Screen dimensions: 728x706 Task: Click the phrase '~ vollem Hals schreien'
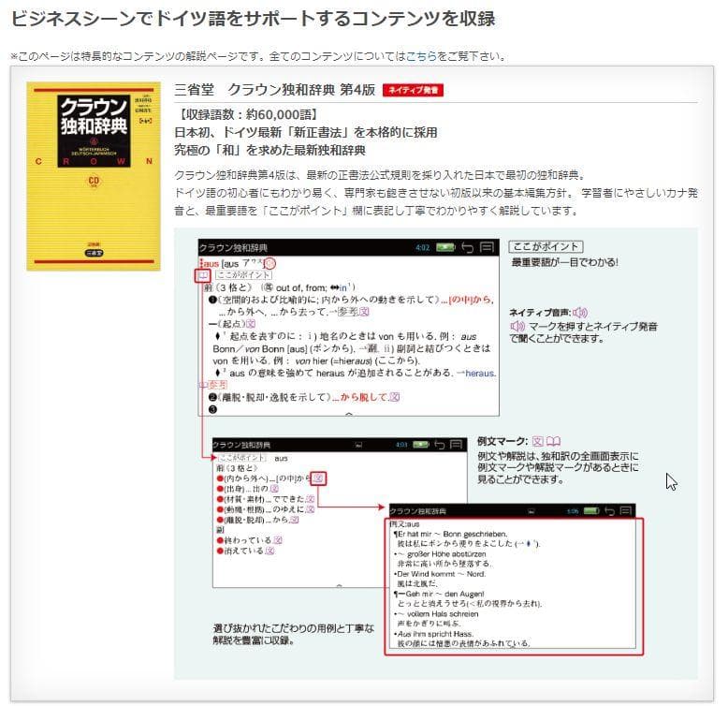pyautogui.click(x=438, y=614)
